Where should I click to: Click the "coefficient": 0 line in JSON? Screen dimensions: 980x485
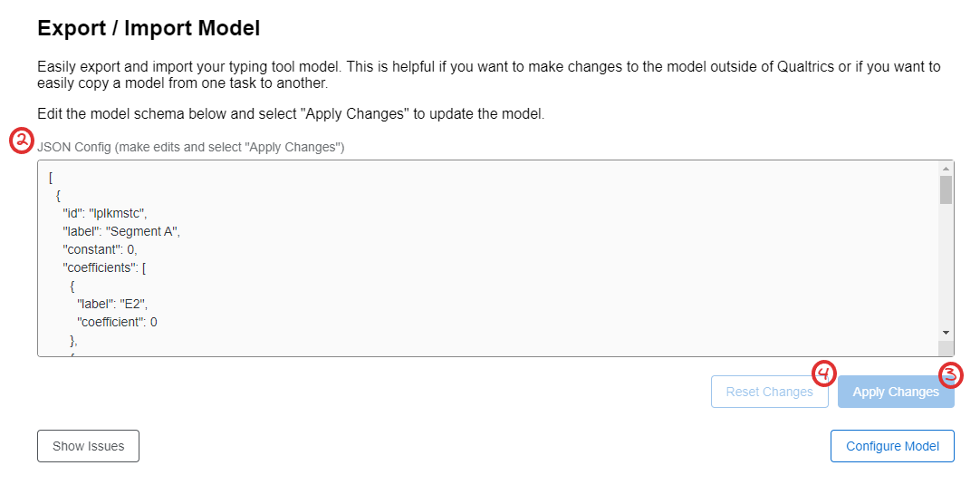(x=117, y=323)
